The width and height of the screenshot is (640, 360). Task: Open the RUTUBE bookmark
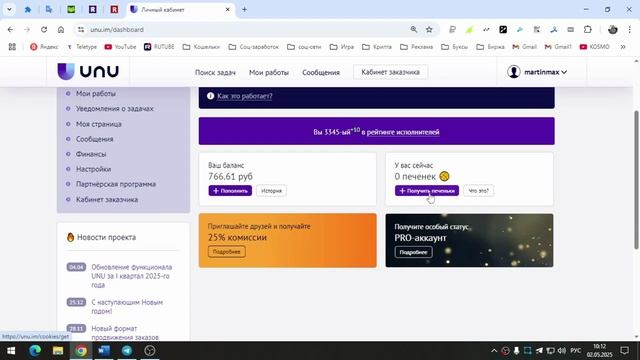point(159,47)
